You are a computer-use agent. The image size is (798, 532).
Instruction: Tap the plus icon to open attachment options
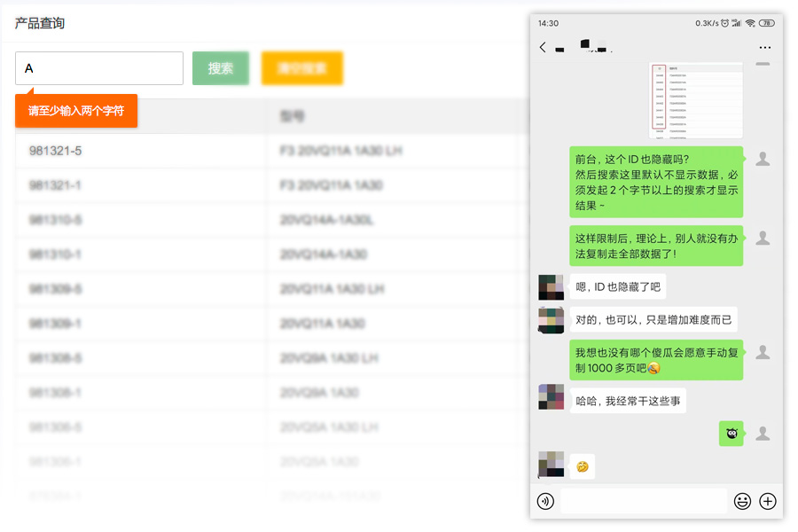(x=767, y=501)
